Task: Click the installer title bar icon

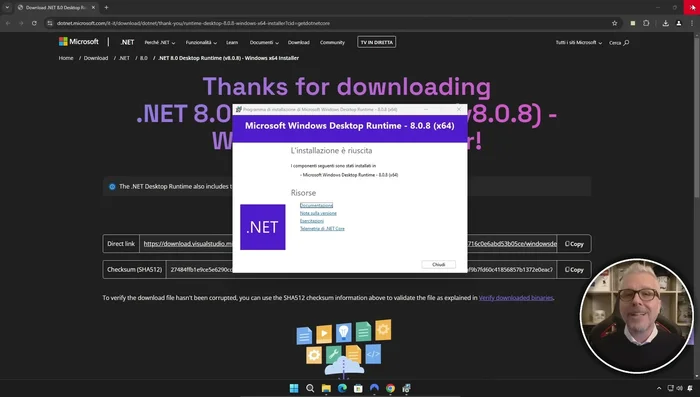Action: click(238, 109)
